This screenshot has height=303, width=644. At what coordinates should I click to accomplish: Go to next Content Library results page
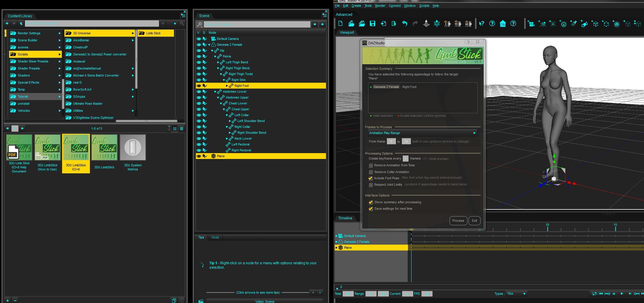[x=22, y=128]
